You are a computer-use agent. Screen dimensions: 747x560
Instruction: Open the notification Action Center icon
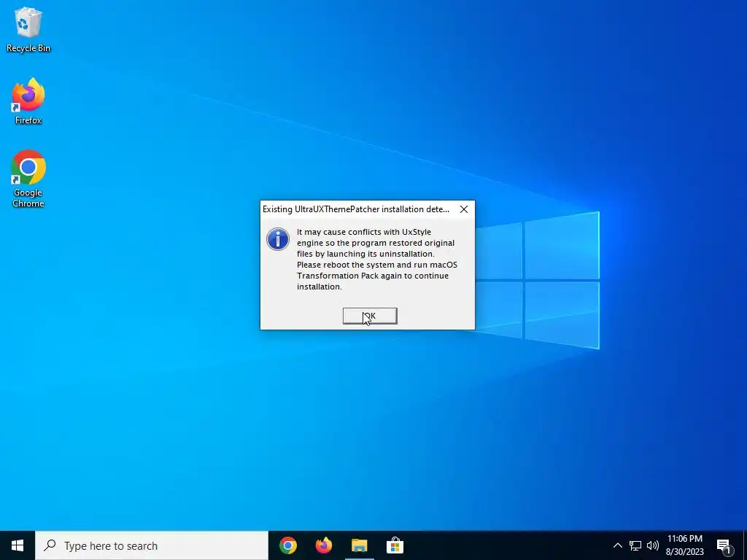[724, 545]
